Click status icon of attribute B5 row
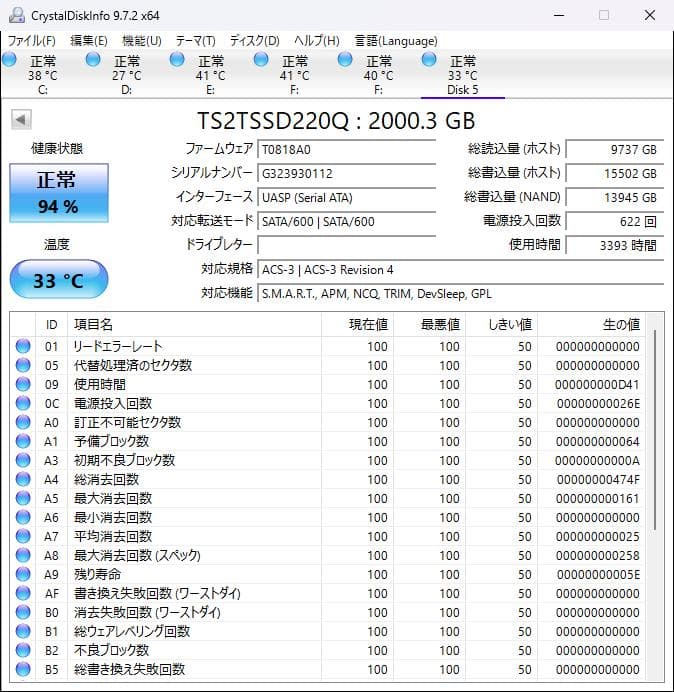This screenshot has width=674, height=692. pyautogui.click(x=23, y=669)
